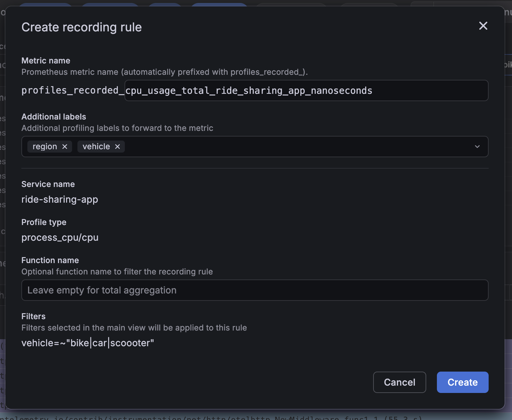The image size is (512, 420).
Task: Click the X icon beside region
Action: point(65,146)
